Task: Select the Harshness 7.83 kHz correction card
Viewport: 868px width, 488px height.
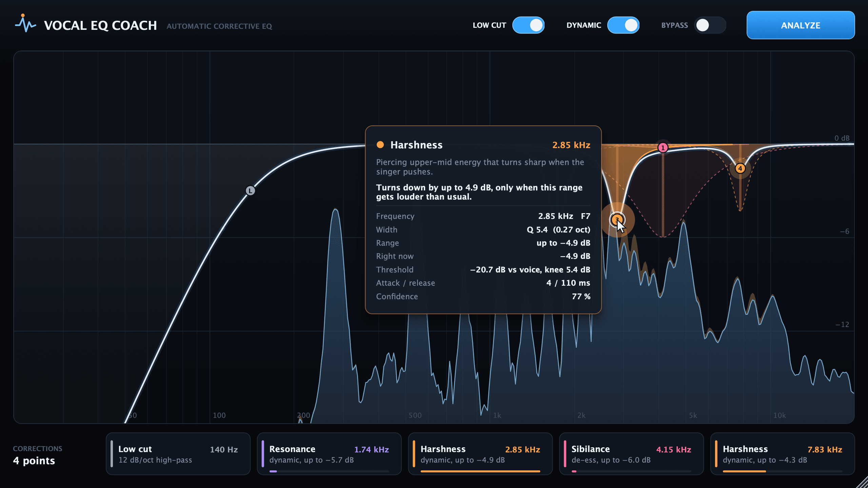Action: click(783, 454)
